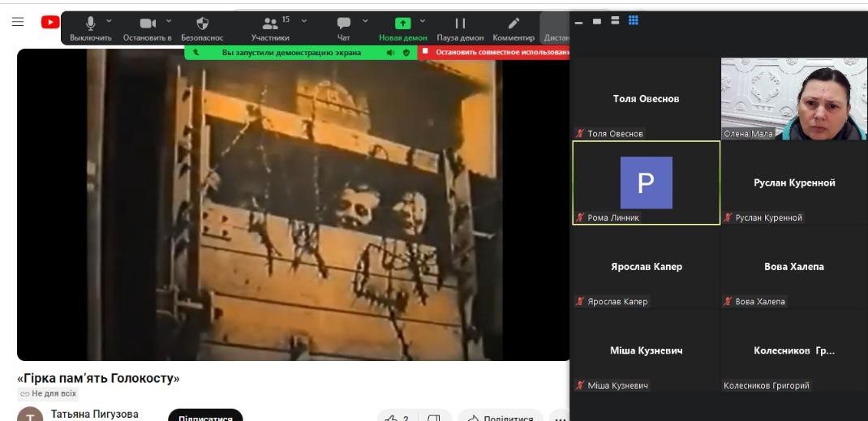868x421 pixels.
Task: Select Олена Мала video tile
Action: pos(794,98)
